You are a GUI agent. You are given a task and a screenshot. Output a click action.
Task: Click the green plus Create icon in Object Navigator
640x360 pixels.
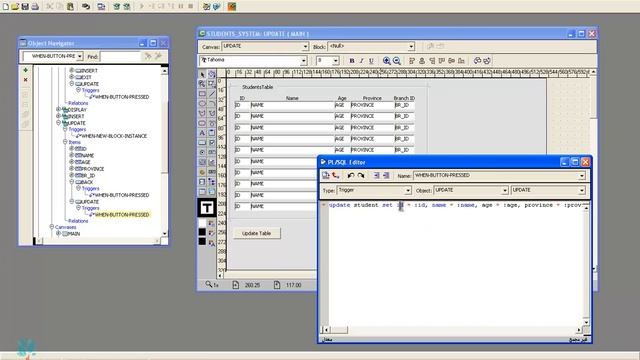coord(25,70)
